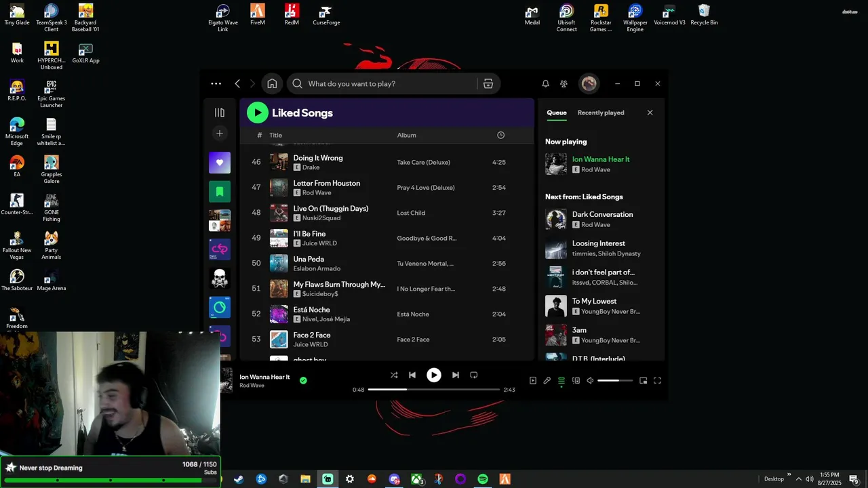
Task: Sort by the duration clock icon header
Action: pos(500,135)
